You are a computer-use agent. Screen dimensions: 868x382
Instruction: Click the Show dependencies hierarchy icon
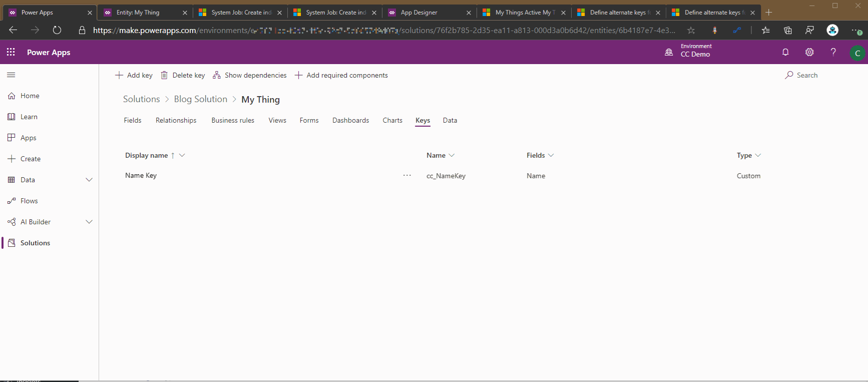click(217, 75)
